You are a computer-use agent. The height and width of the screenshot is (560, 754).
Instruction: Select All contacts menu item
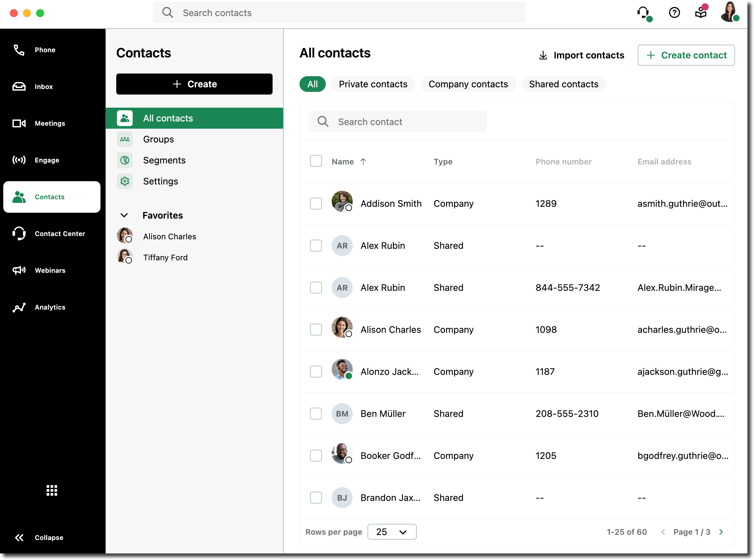click(x=194, y=118)
